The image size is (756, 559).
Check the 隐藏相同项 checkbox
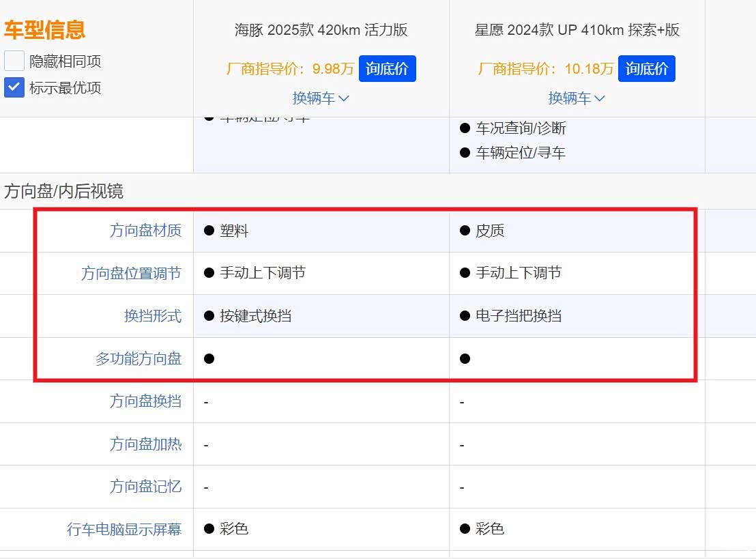pos(14,61)
